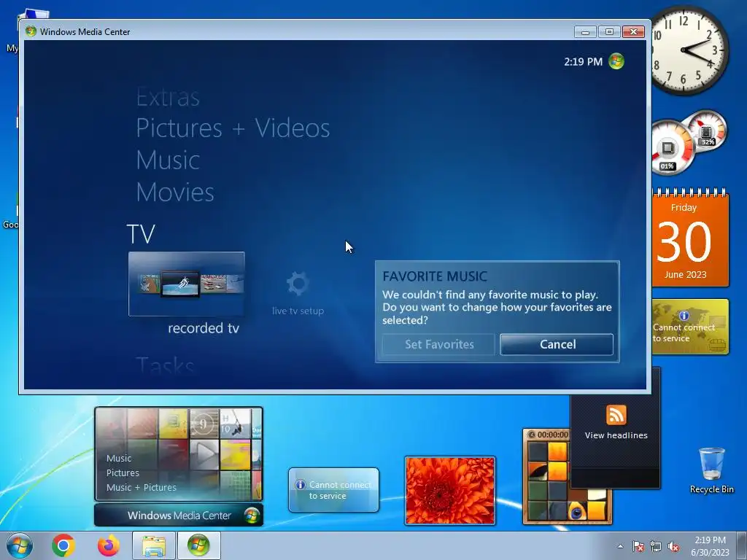747x560 pixels.
Task: Click the info icon in the blue gadget
Action: (x=301, y=485)
